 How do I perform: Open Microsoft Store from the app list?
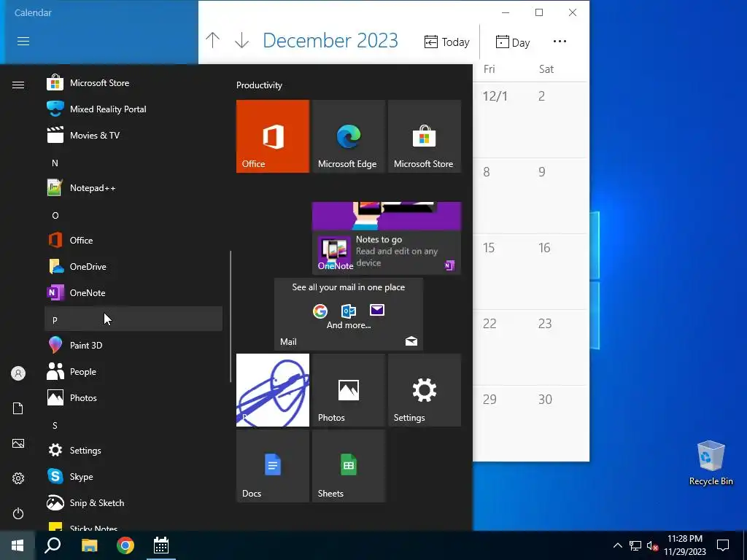(133, 83)
